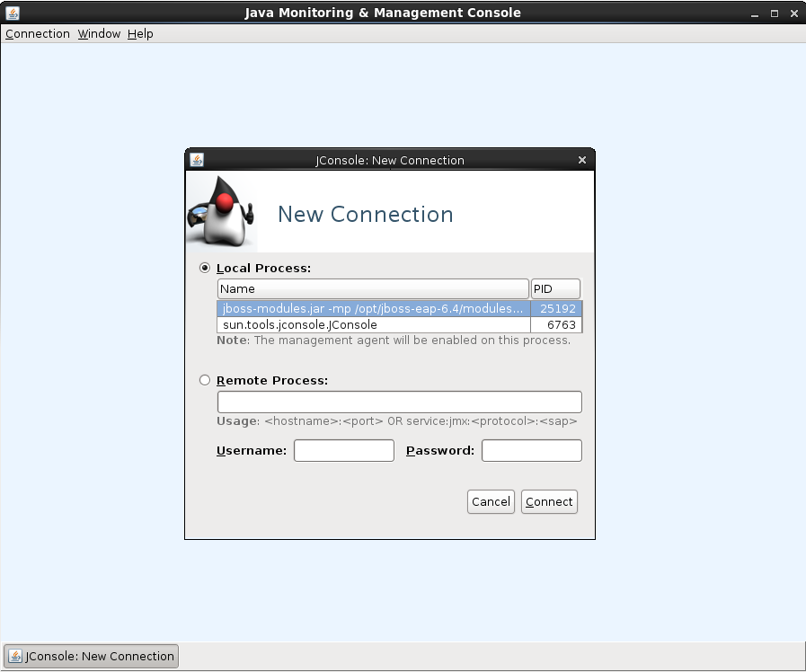This screenshot has width=806, height=672.
Task: Click the JConsole: New Connection taskbar item
Action: pyautogui.click(x=92, y=656)
